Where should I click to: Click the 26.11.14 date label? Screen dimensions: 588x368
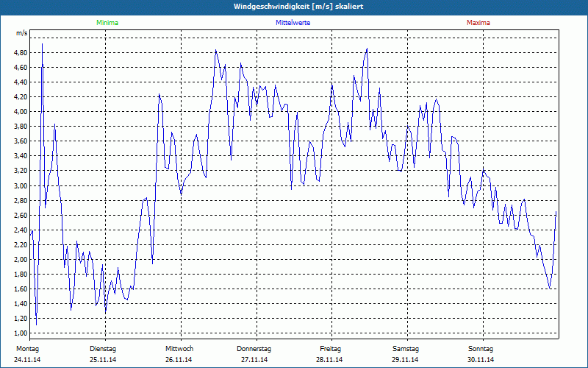179,360
